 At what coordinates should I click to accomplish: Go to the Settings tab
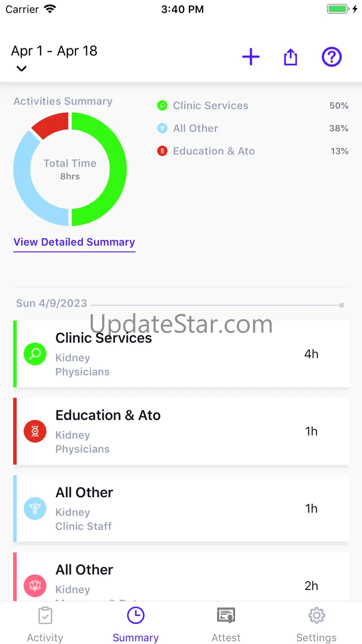point(317,624)
